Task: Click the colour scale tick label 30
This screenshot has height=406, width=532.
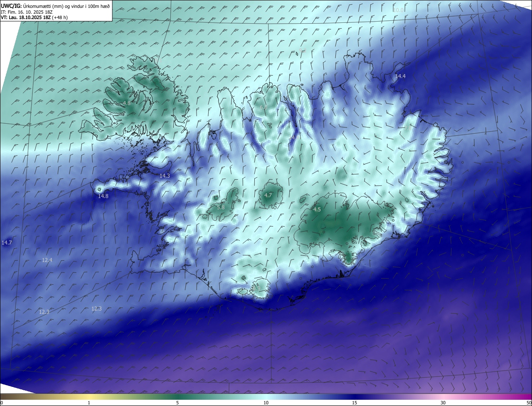Action: pyautogui.click(x=443, y=403)
